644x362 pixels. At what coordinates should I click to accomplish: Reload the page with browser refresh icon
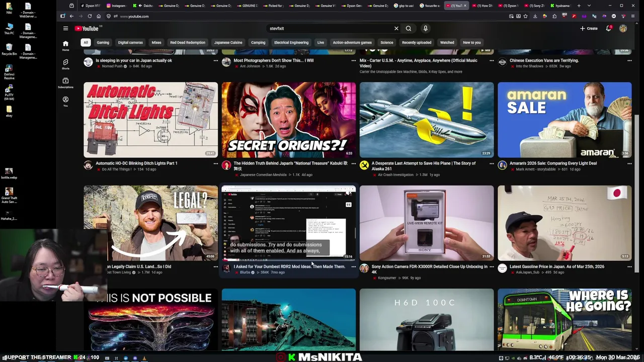tap(90, 16)
